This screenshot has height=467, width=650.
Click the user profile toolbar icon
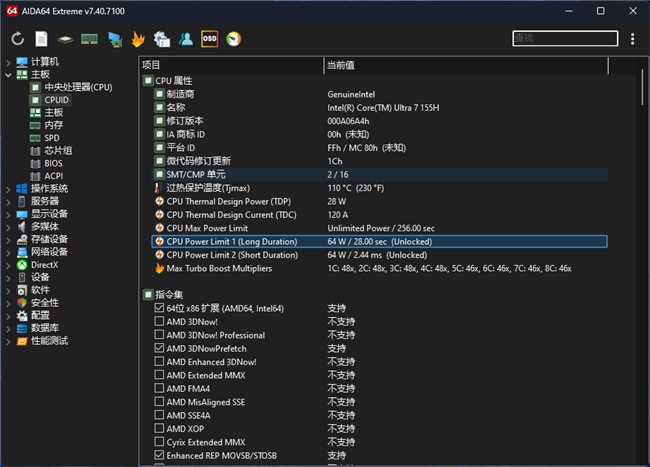186,39
